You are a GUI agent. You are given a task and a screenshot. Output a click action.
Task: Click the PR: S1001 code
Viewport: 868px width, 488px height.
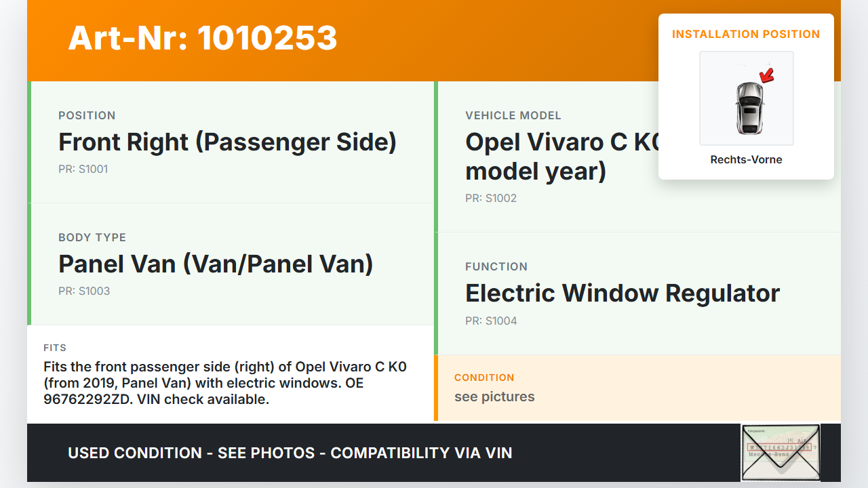83,169
